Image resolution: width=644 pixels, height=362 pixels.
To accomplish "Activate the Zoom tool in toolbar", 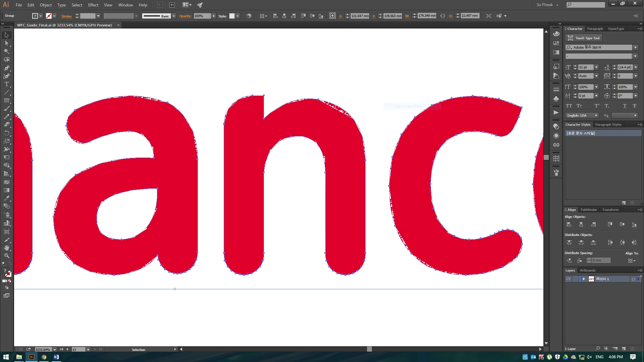I will click(x=7, y=256).
